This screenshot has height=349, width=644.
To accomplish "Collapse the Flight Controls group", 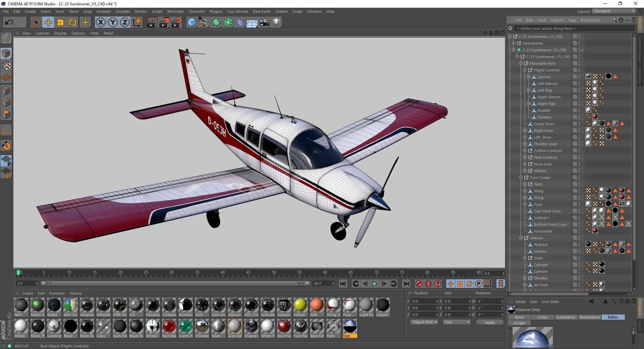I will click(x=525, y=70).
